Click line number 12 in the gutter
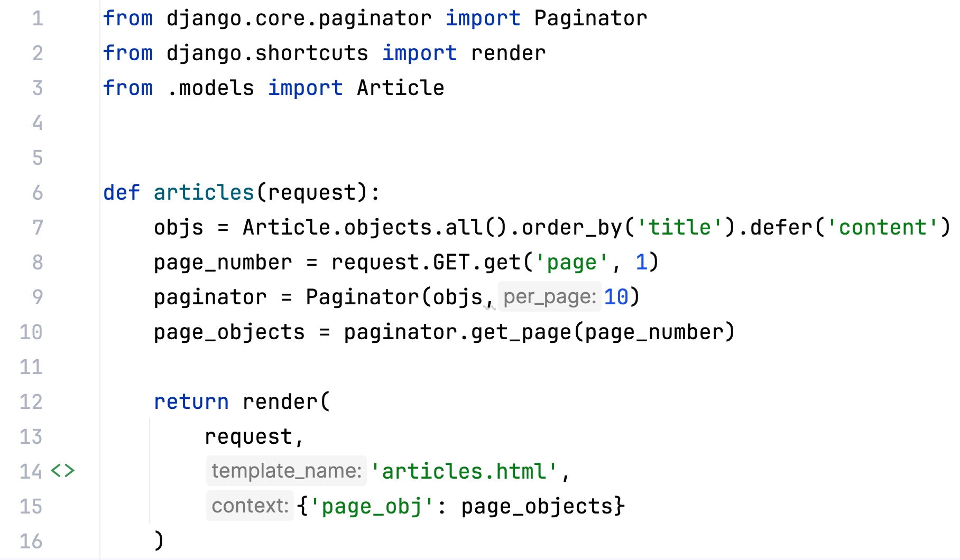Viewport: 960px width, 560px height. click(31, 402)
